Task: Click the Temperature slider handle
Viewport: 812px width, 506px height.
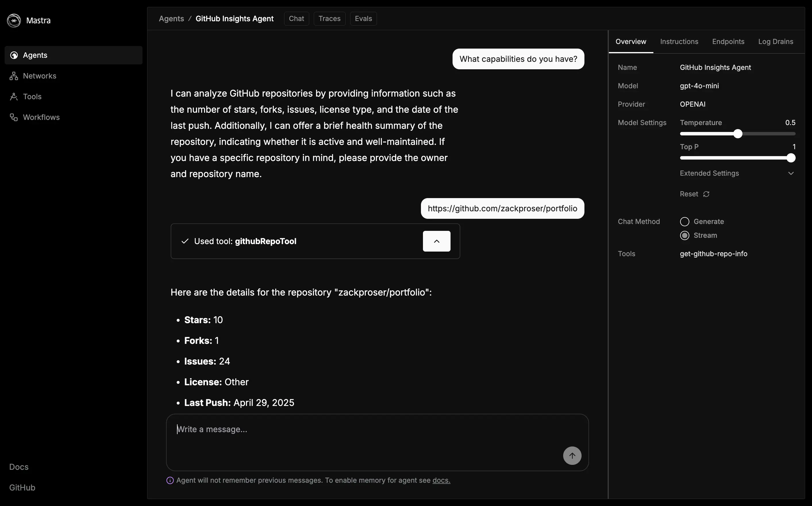Action: pos(738,134)
